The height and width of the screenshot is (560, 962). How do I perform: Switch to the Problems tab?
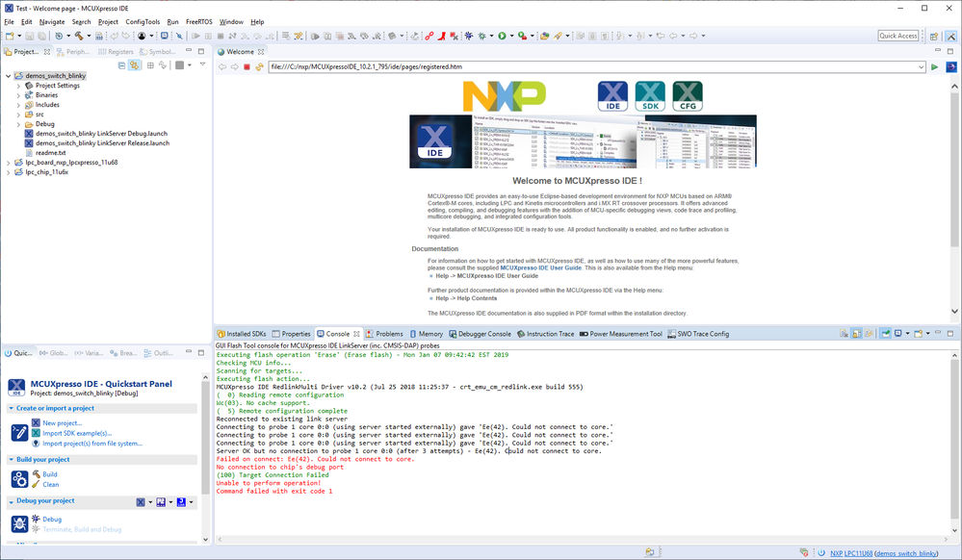click(x=384, y=334)
